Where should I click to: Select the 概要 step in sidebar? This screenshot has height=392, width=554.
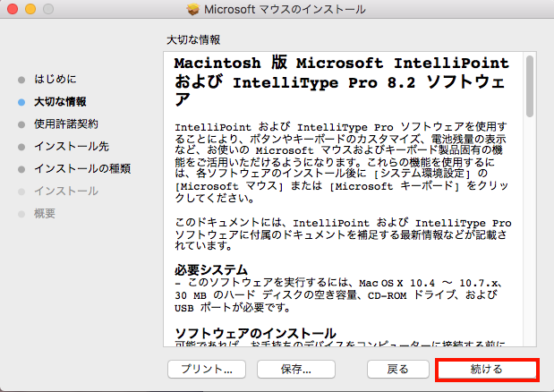[45, 214]
